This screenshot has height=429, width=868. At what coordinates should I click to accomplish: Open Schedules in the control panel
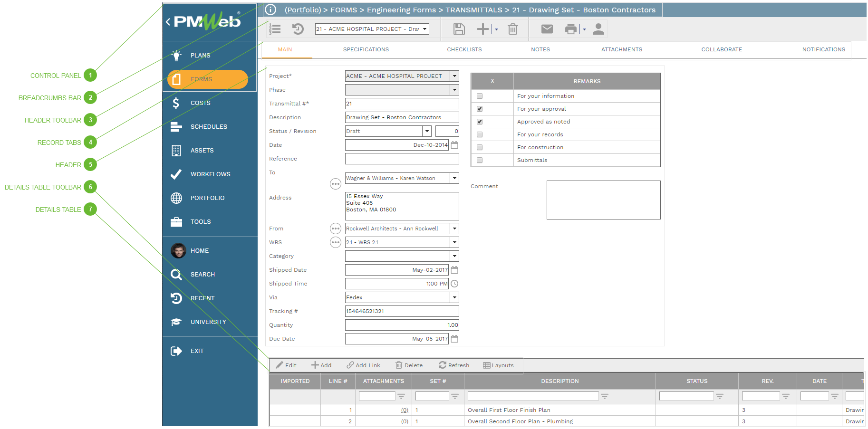209,127
